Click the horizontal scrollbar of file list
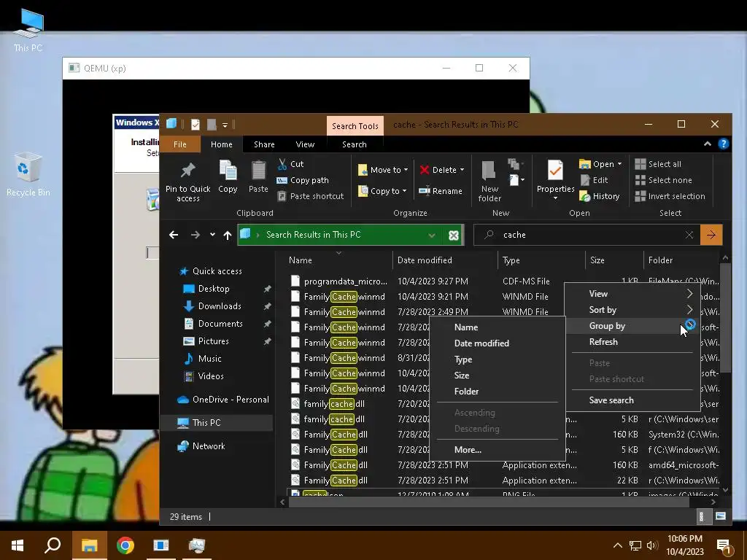 pyautogui.click(x=489, y=502)
